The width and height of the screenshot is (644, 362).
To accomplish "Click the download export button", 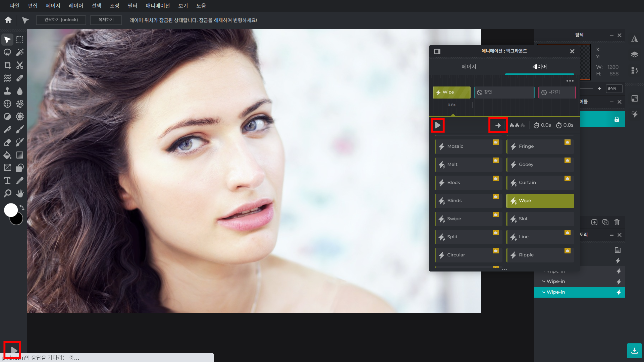I will (x=634, y=351).
